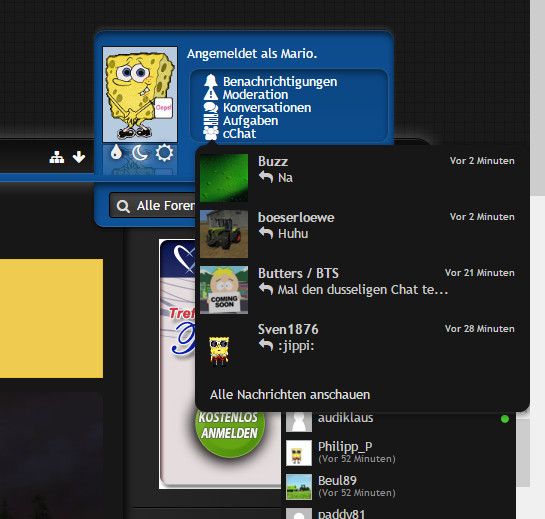Open paddy81 user entry
545x519 pixels.
click(341, 514)
